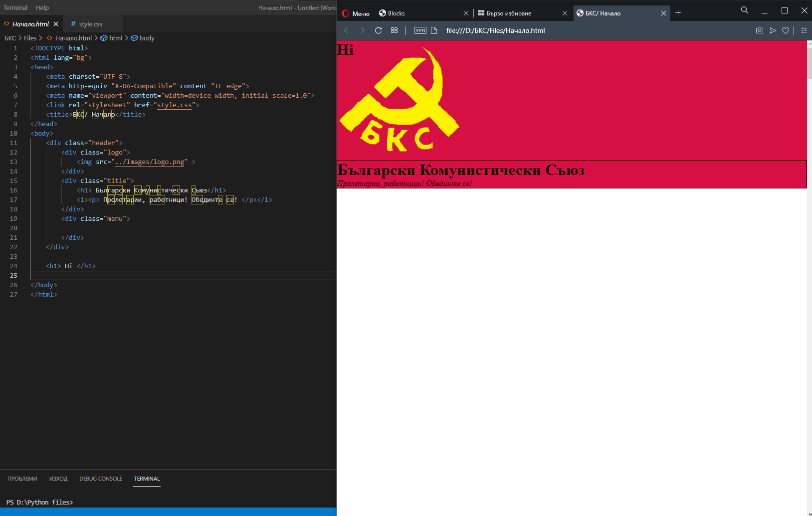Switch to the DEBUG CONSOLE panel
The image size is (812, 516).
pyautogui.click(x=101, y=479)
